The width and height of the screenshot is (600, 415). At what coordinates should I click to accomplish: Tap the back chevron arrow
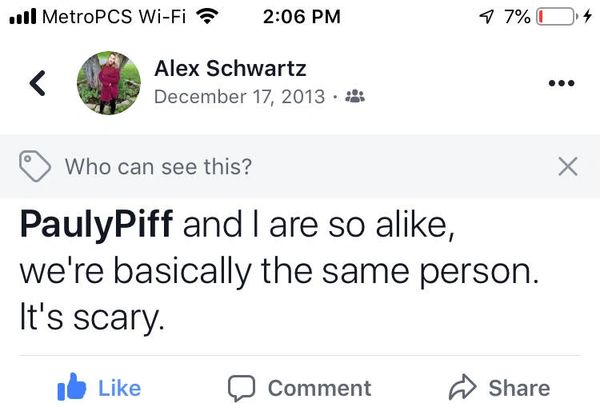(x=38, y=84)
